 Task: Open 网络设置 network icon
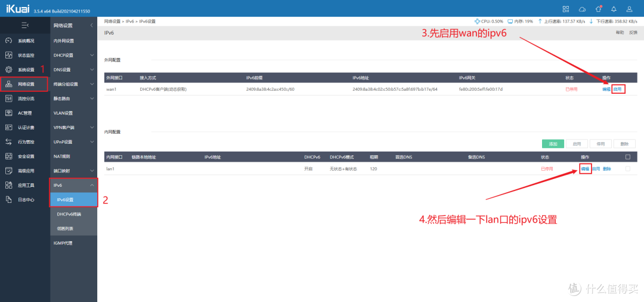pyautogui.click(x=8, y=84)
